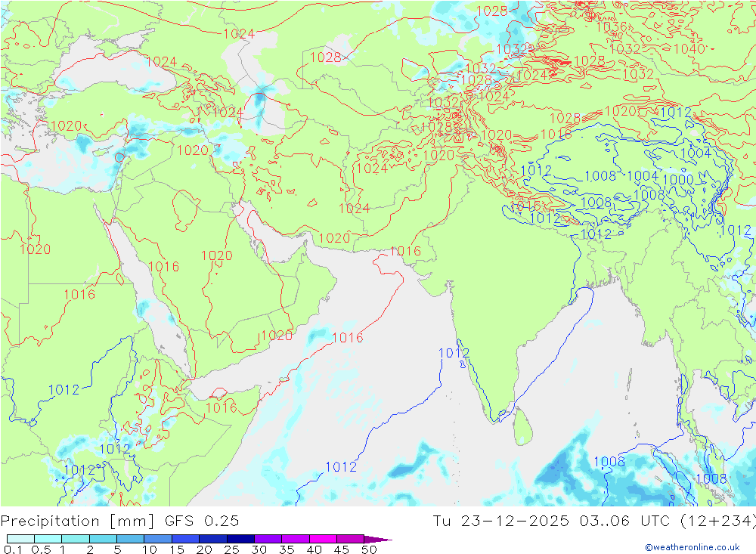Click the '1040' isobar label
Screen dimensions: 756x554
coord(689,48)
